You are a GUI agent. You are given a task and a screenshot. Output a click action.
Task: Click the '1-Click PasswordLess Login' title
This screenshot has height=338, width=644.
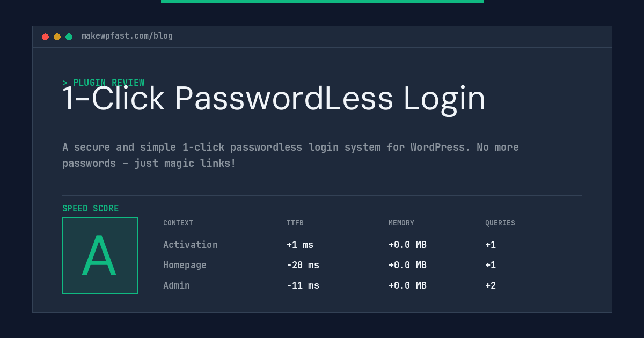coord(274,99)
